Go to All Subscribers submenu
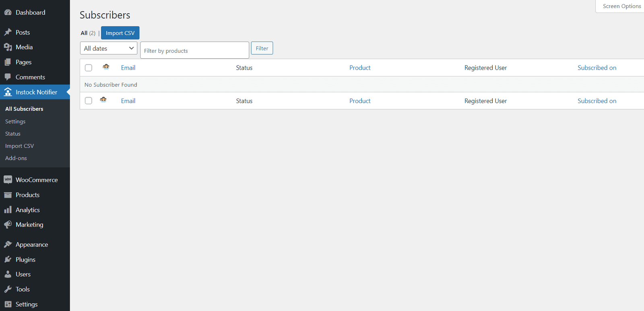This screenshot has height=311, width=644. (24, 109)
